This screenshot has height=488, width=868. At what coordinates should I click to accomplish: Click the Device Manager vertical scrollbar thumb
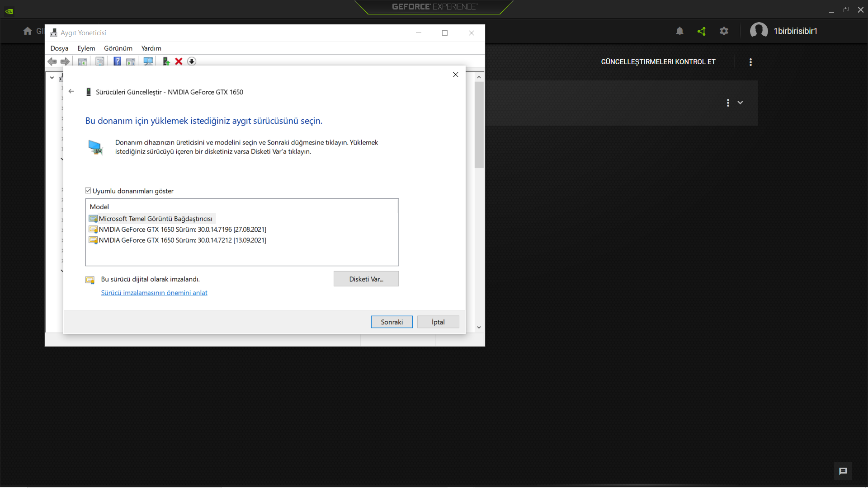click(479, 124)
